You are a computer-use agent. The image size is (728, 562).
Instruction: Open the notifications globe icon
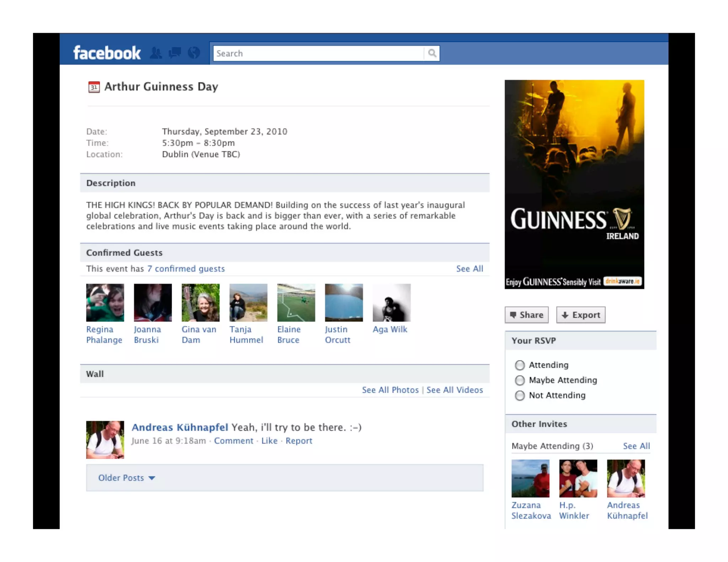pyautogui.click(x=194, y=53)
